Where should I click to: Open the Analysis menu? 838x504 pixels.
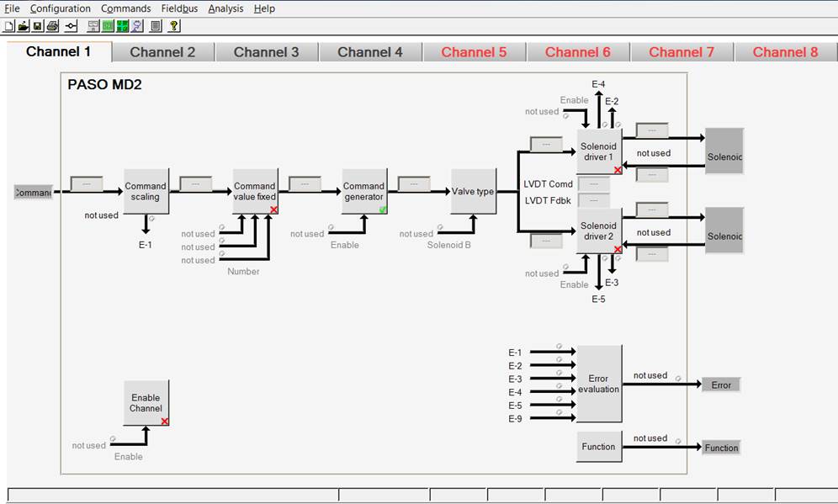225,8
